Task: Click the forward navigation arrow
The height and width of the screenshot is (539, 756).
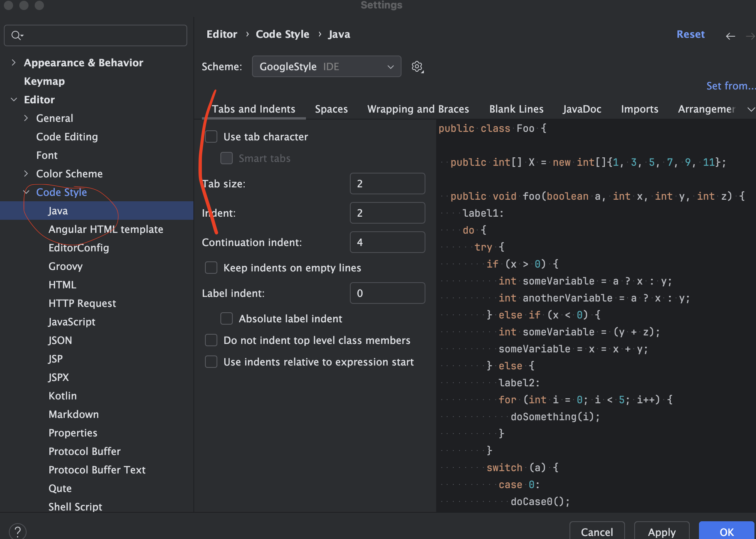Action: click(x=750, y=36)
